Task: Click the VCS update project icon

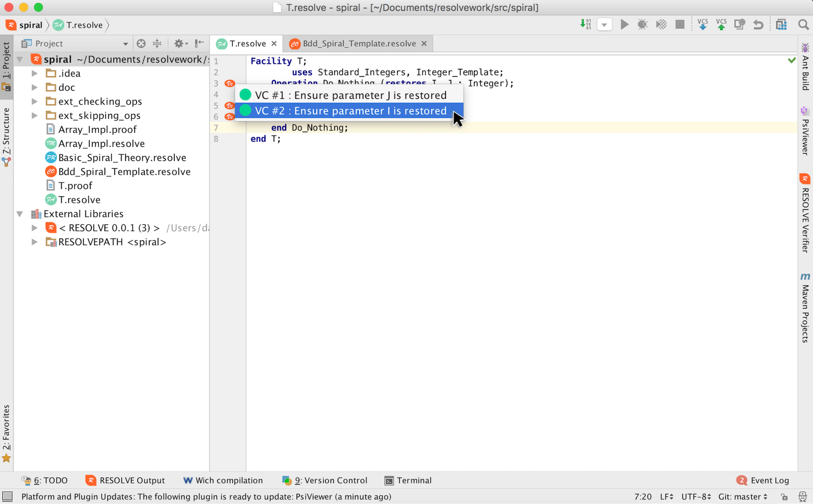Action: pos(702,25)
